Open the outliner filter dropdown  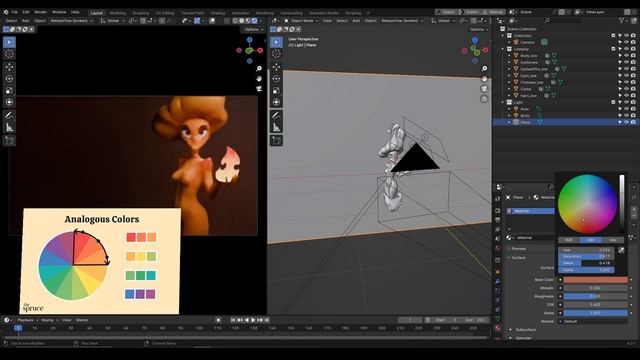[624, 20]
